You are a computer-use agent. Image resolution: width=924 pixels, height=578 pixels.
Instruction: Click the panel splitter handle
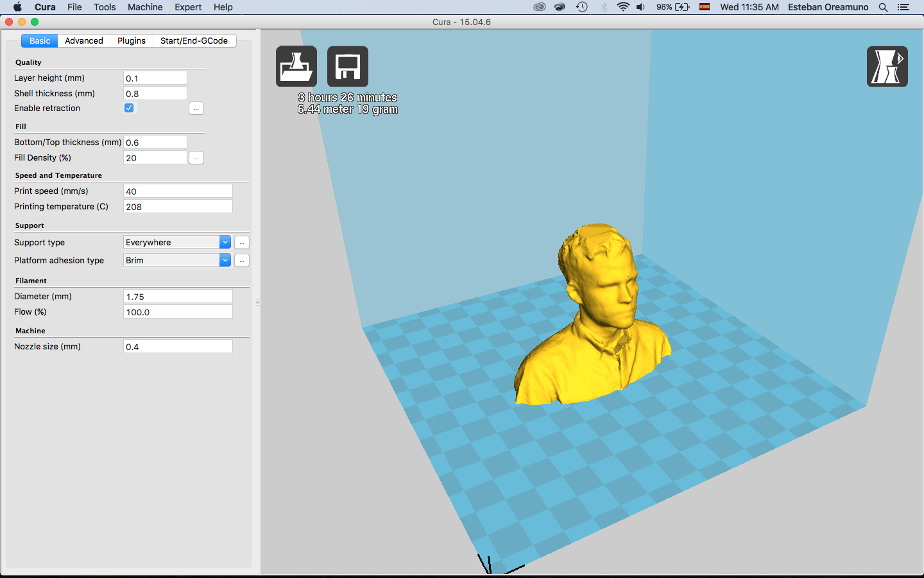click(258, 302)
